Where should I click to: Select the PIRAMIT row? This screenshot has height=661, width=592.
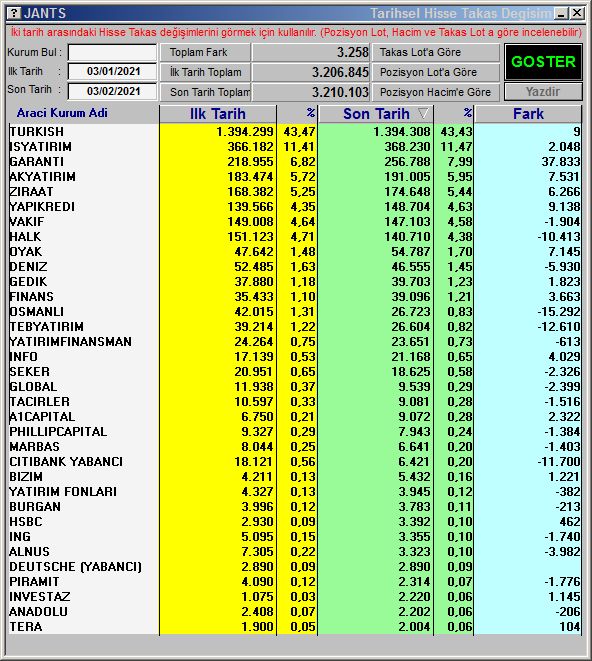point(295,582)
